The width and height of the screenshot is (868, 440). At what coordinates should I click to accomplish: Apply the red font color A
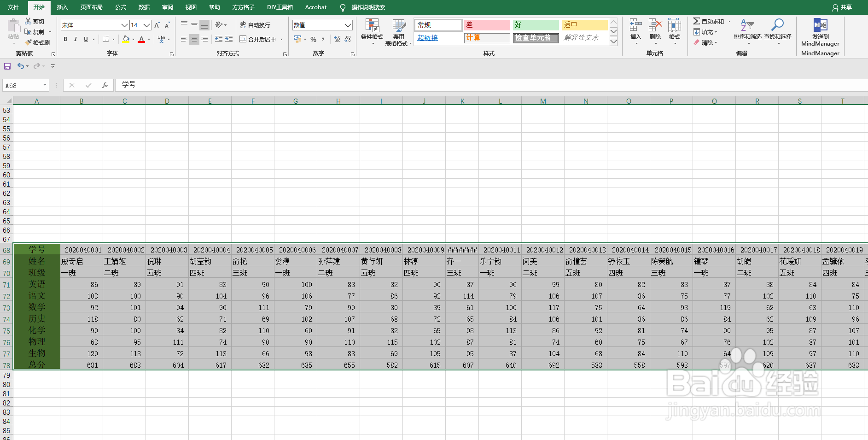pos(141,39)
